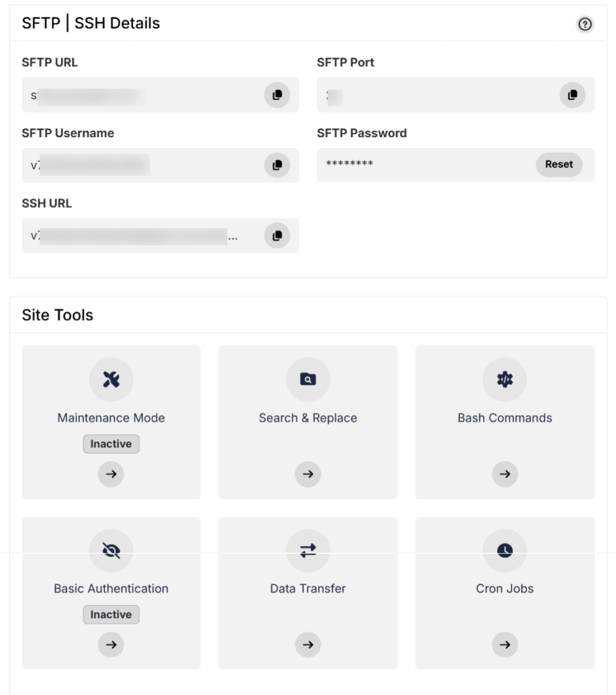Click the Maintenance Mode wrench icon

[111, 379]
